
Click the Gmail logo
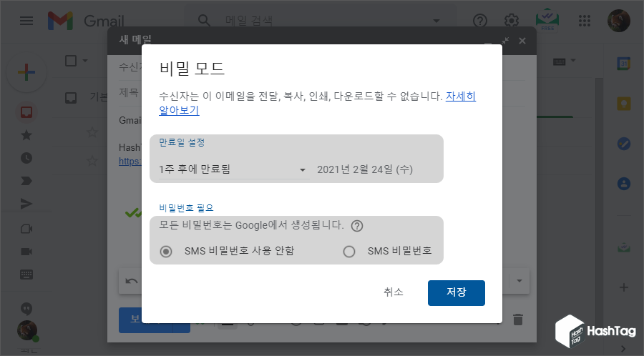pos(86,21)
